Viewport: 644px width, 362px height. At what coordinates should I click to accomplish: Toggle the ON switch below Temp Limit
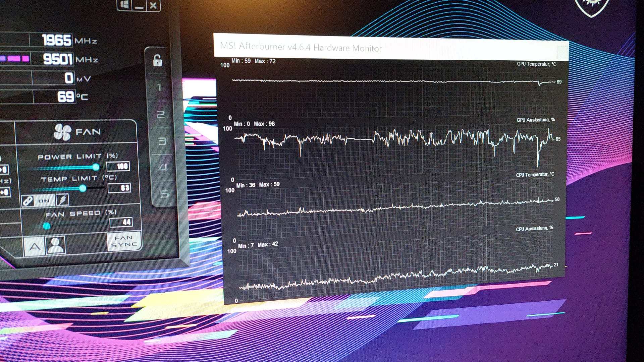pos(44,201)
